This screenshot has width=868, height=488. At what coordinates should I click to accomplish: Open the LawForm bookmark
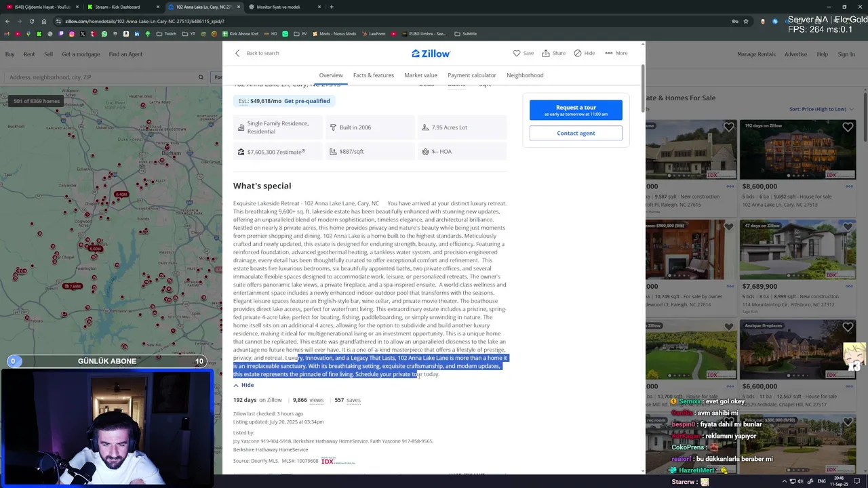coord(373,34)
